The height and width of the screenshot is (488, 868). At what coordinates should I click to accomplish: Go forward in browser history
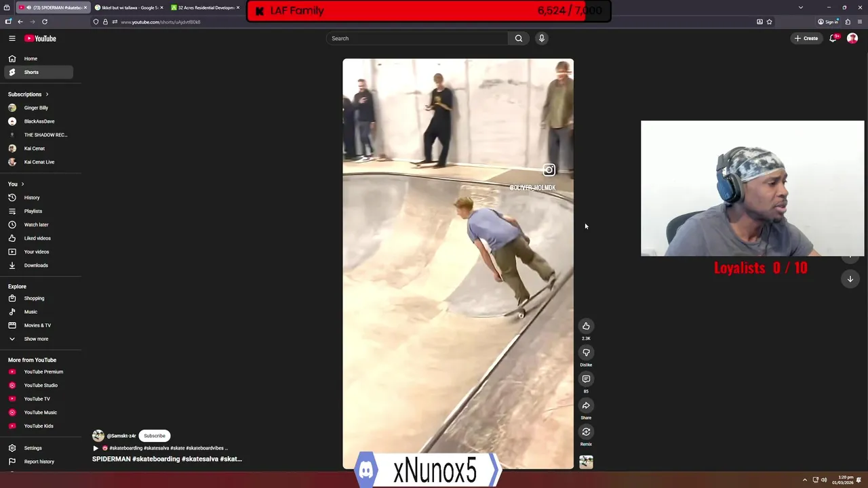(32, 22)
